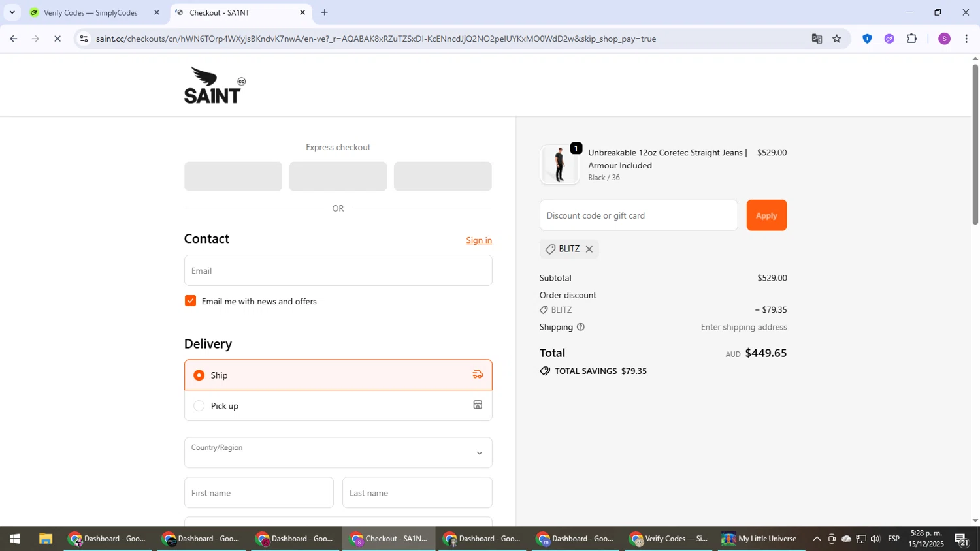View site information icon in address bar
The height and width of the screenshot is (551, 980).
83,39
